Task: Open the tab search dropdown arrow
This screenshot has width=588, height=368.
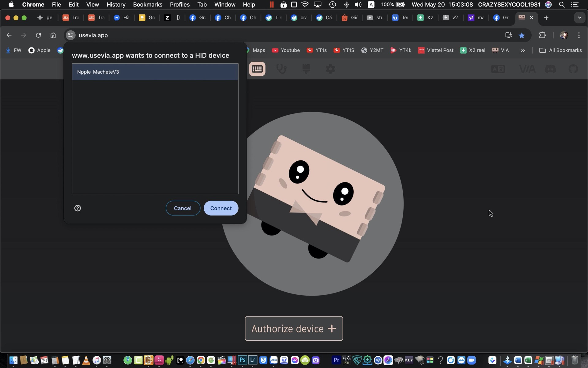Action: [579, 18]
